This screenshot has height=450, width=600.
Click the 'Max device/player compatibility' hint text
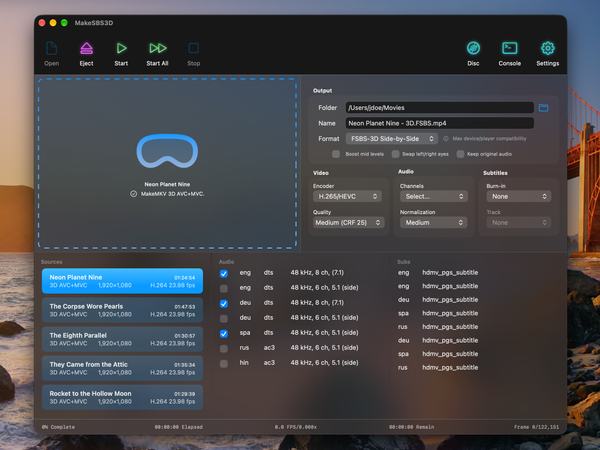(x=489, y=139)
